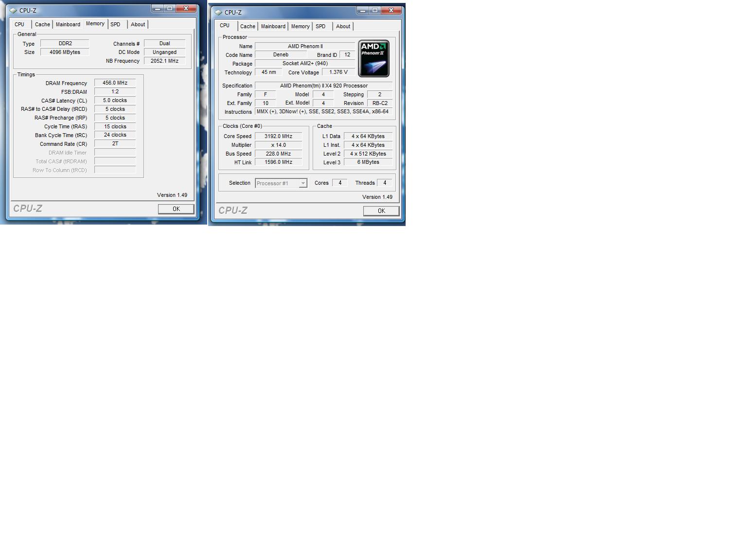Image resolution: width=747 pixels, height=560 pixels.
Task: Click the Cores count 4 field
Action: (x=340, y=183)
